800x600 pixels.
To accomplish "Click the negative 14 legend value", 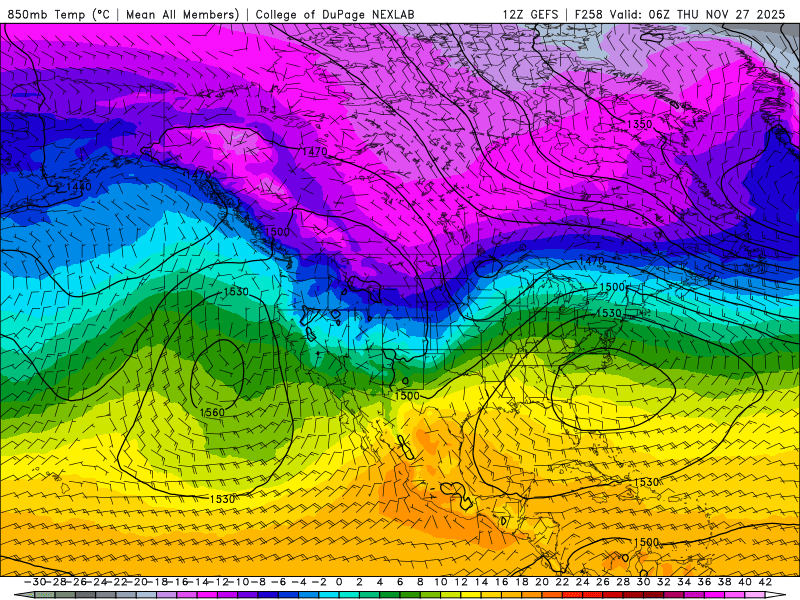I will (x=198, y=582).
